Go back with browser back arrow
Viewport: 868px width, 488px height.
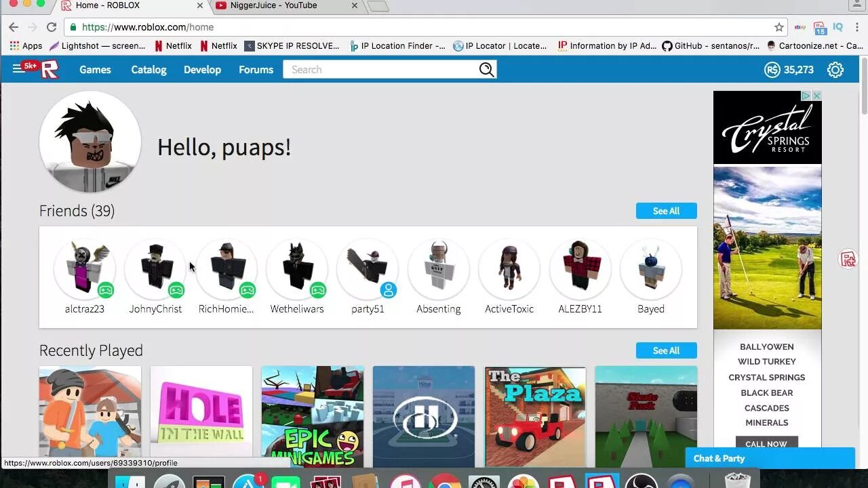click(x=14, y=27)
